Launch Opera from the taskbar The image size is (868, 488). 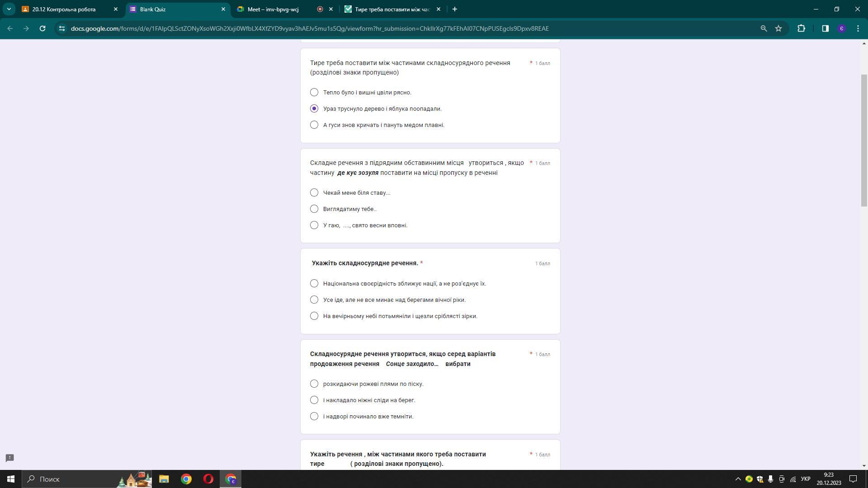208,479
